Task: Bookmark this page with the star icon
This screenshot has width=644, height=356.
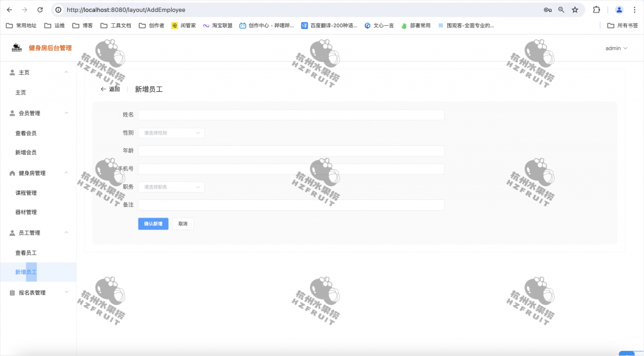Action: (x=575, y=10)
